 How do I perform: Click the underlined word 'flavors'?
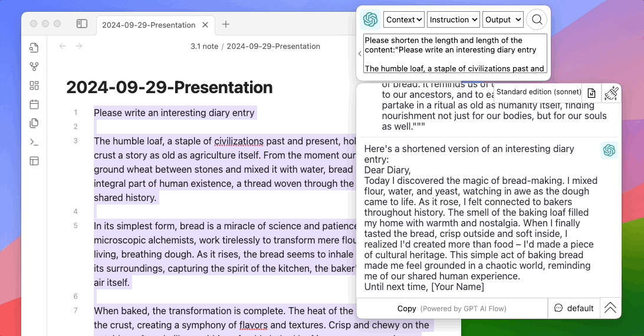pos(254,325)
